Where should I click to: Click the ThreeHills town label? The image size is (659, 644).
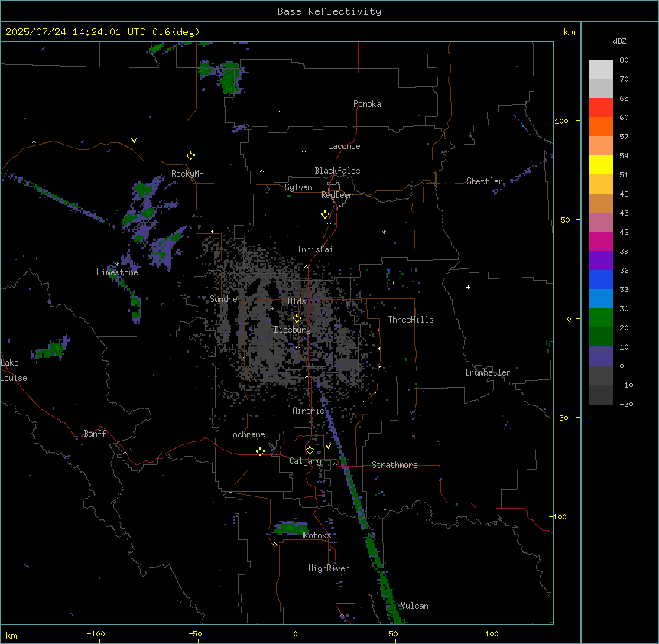[x=411, y=320]
